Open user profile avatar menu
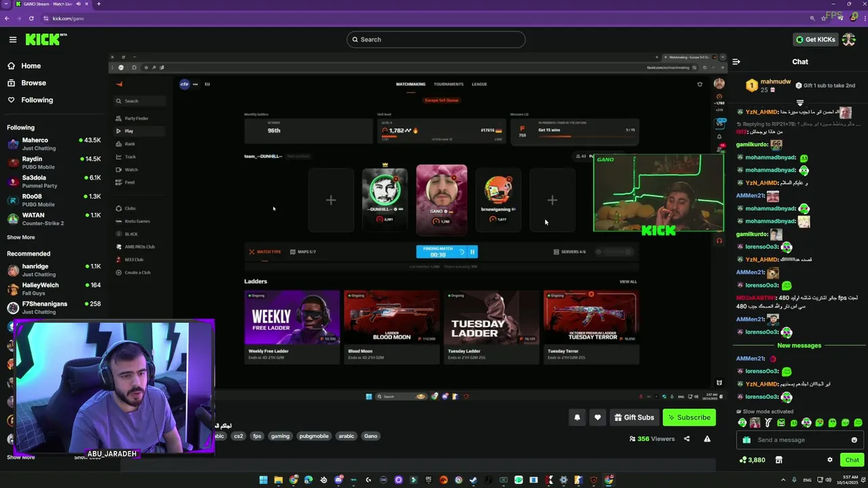This screenshot has width=868, height=488. tap(849, 39)
